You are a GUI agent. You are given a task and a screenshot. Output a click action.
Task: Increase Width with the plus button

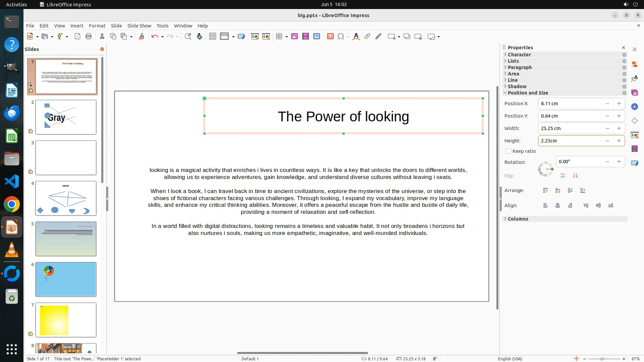pyautogui.click(x=619, y=128)
